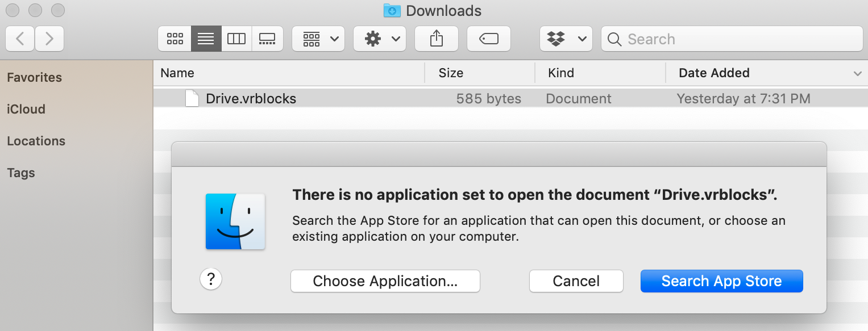Select the list view icon
Viewport: 868px width, 331px height.
point(205,39)
